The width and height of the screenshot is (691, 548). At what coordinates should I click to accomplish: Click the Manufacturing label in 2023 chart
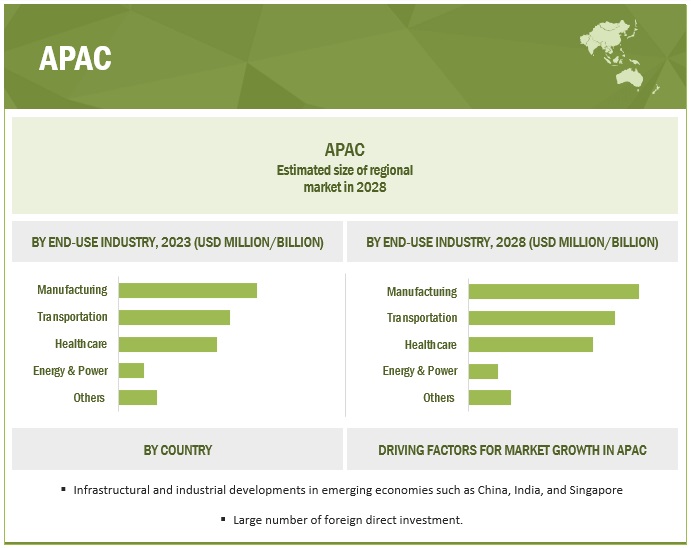tap(72, 290)
